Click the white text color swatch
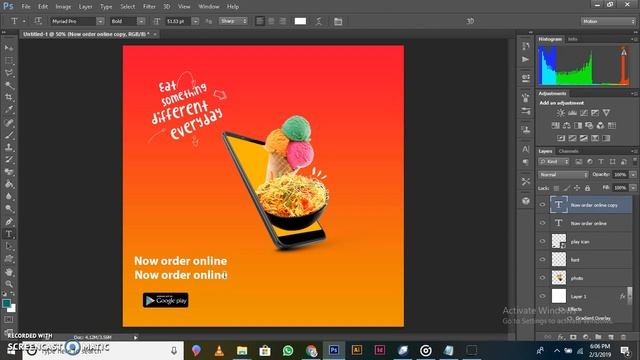The width and height of the screenshot is (640, 360). tap(300, 21)
